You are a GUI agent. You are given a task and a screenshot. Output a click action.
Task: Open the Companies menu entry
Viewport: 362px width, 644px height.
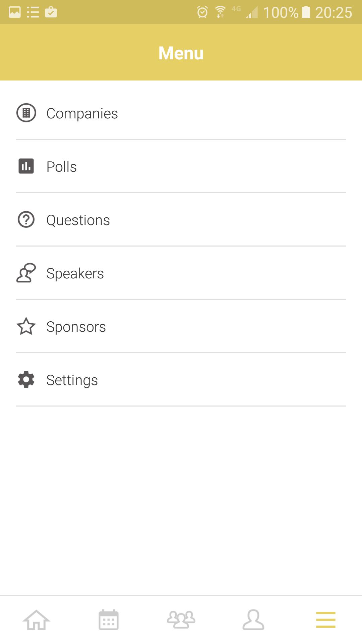[x=82, y=113]
